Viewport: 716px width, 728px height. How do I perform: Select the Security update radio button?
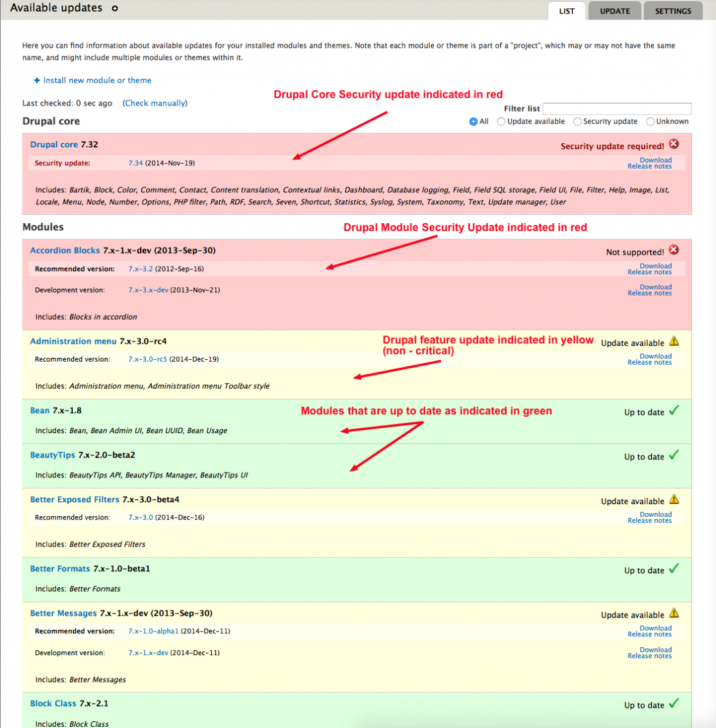point(577,121)
